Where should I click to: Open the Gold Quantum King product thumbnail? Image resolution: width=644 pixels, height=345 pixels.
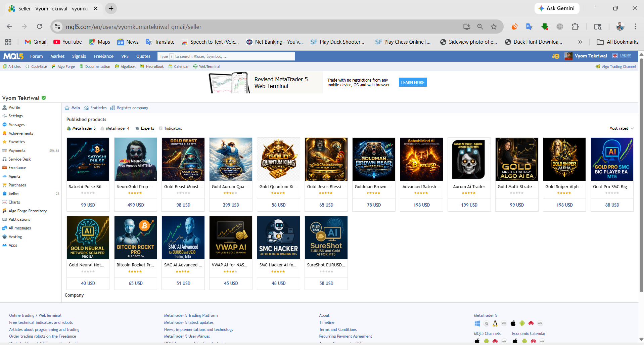click(279, 159)
